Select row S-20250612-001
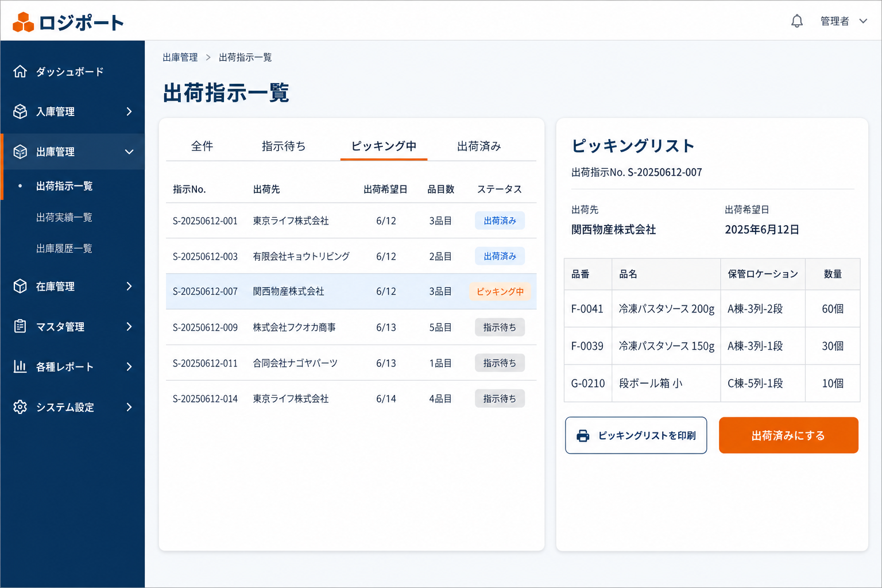The image size is (882, 588). 351,220
